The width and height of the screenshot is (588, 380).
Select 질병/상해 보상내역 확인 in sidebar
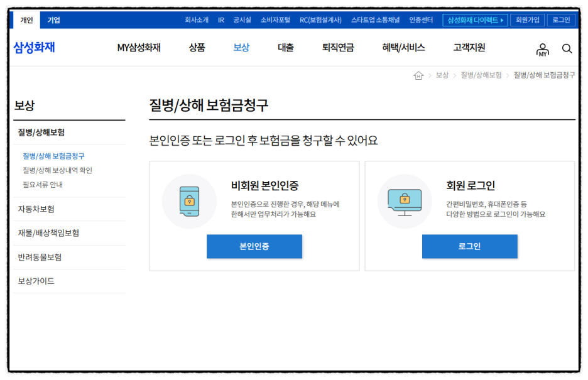click(x=57, y=170)
